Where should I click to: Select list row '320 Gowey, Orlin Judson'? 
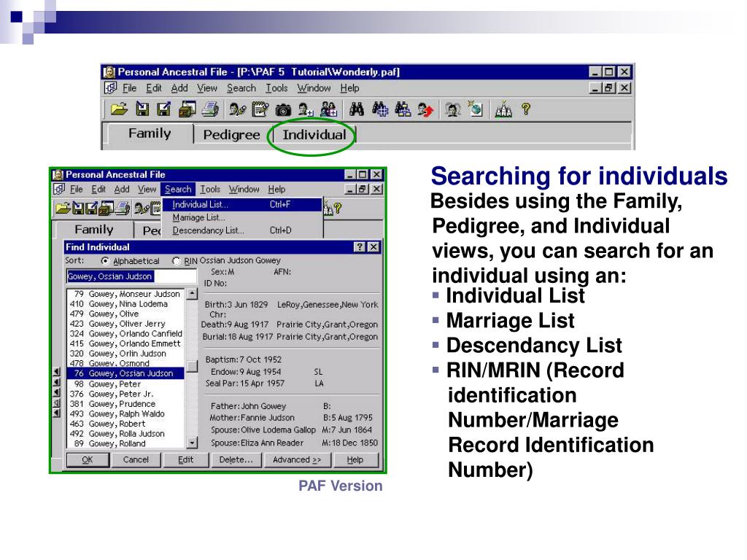[x=125, y=354]
